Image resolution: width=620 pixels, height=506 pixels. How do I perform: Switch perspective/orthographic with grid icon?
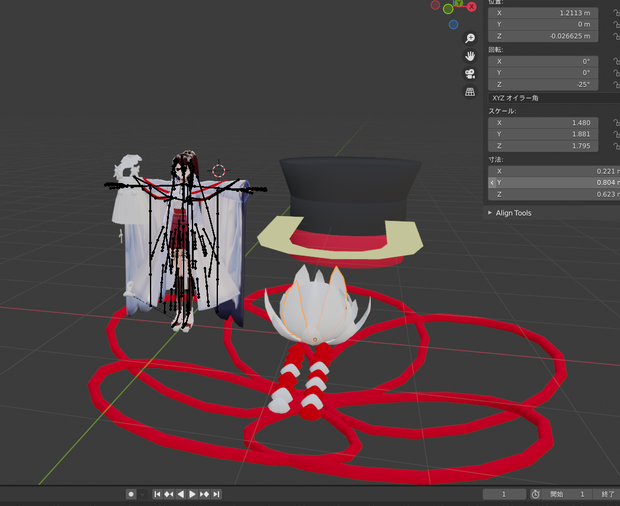pyautogui.click(x=470, y=92)
